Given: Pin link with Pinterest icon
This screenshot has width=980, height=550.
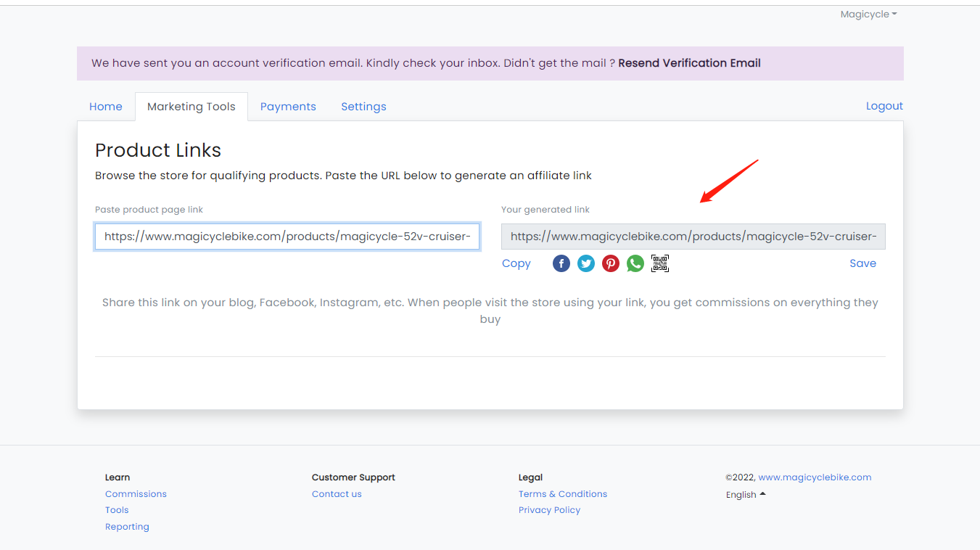Looking at the screenshot, I should click(x=611, y=263).
